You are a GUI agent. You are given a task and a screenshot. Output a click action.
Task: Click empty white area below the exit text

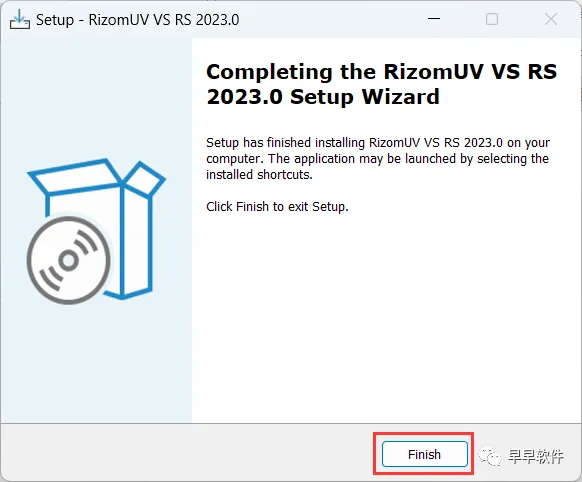click(x=386, y=315)
